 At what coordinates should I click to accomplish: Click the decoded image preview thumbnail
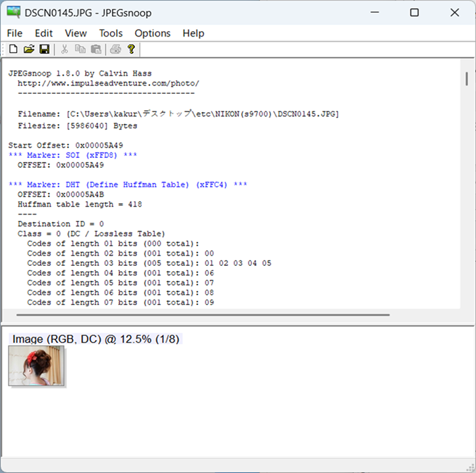tap(36, 366)
